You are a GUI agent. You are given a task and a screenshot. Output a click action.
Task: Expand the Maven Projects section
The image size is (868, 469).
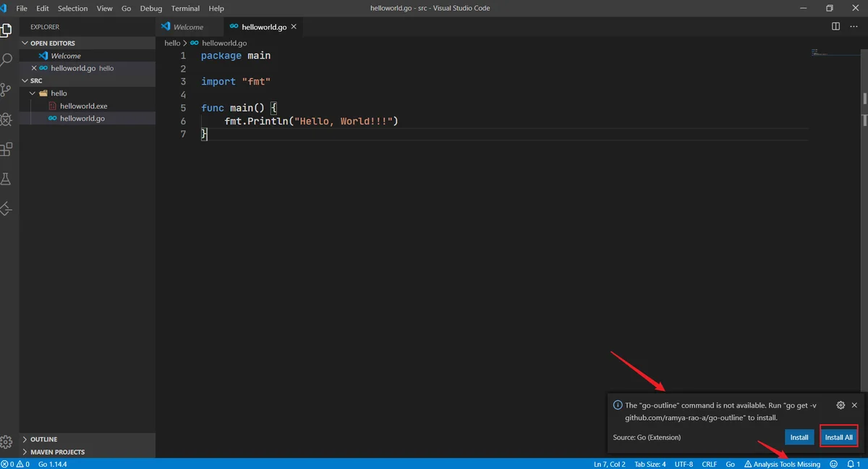coord(87,452)
